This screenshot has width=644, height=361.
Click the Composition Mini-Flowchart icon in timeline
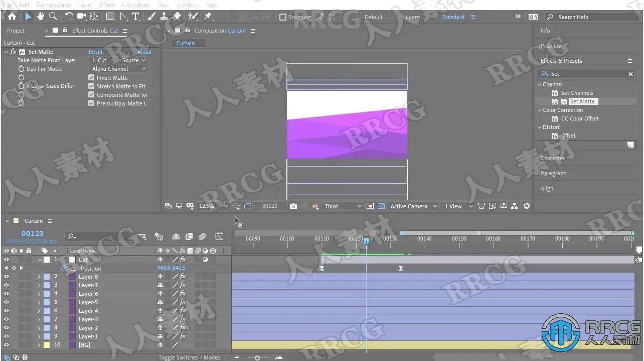tap(142, 236)
